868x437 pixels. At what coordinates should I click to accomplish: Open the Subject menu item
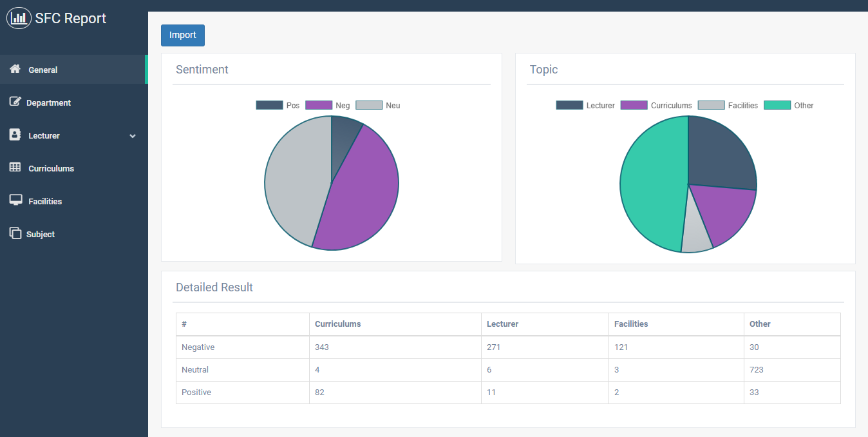point(74,234)
